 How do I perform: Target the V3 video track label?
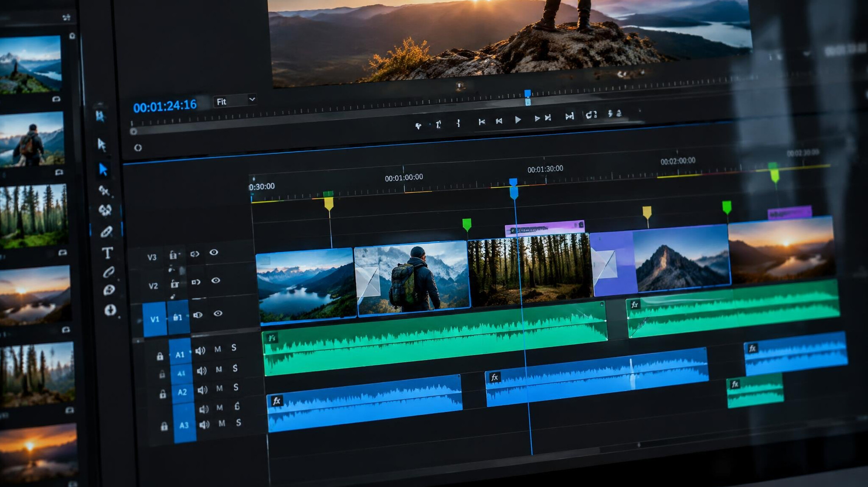click(152, 257)
